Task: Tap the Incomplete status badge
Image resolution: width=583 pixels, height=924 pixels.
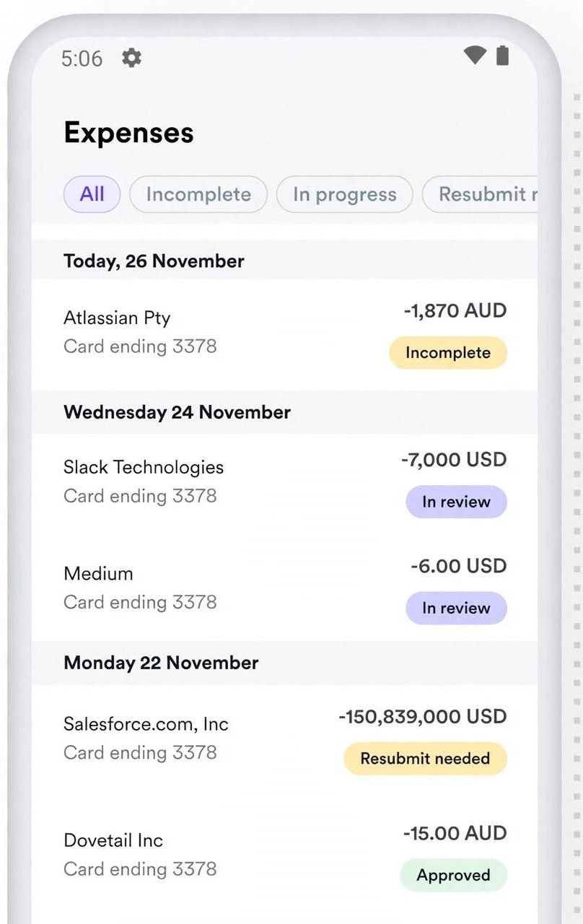Action: tap(448, 353)
